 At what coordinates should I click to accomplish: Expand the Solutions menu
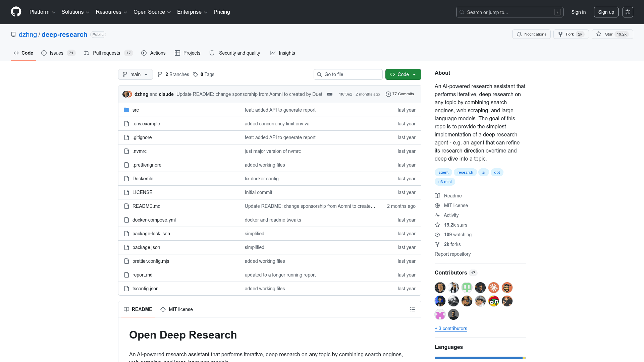[x=75, y=12]
